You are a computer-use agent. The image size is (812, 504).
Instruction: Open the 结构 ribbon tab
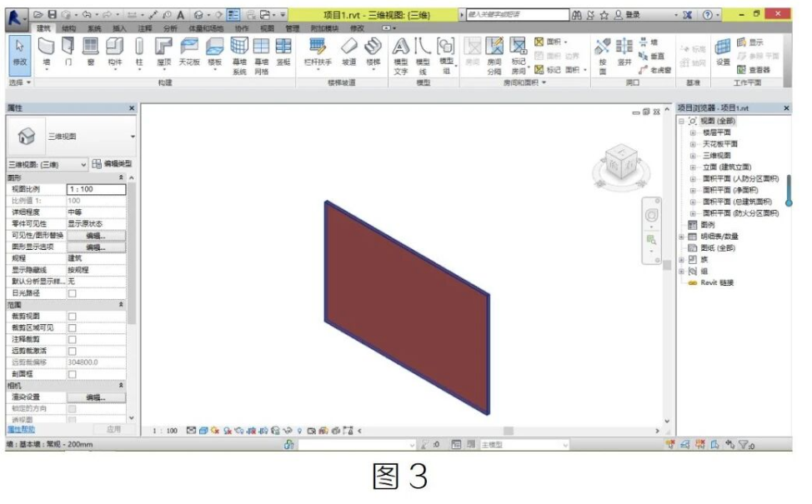pos(69,28)
